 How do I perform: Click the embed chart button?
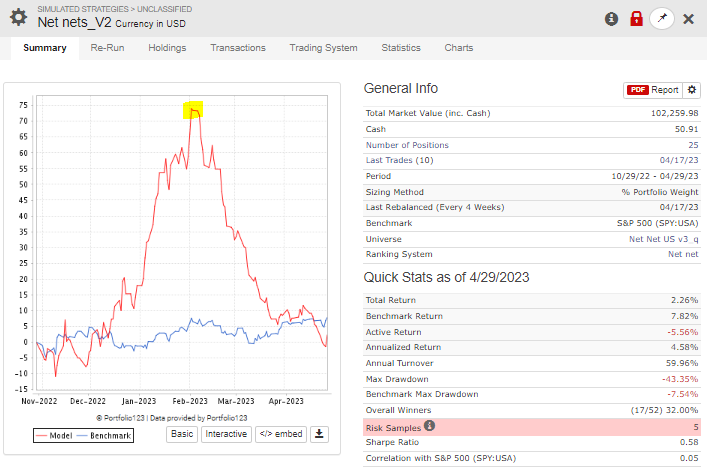pyautogui.click(x=281, y=434)
